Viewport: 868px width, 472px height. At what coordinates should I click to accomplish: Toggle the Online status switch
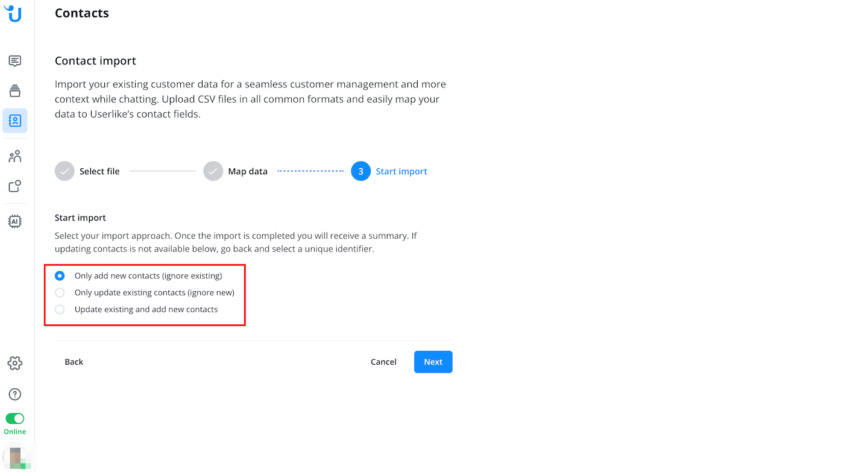(x=15, y=418)
